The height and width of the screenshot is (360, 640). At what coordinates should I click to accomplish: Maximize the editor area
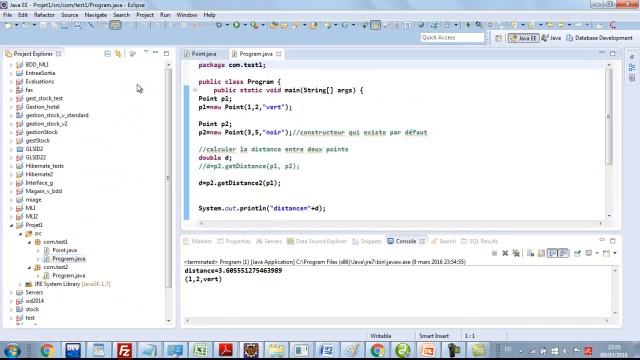point(613,53)
